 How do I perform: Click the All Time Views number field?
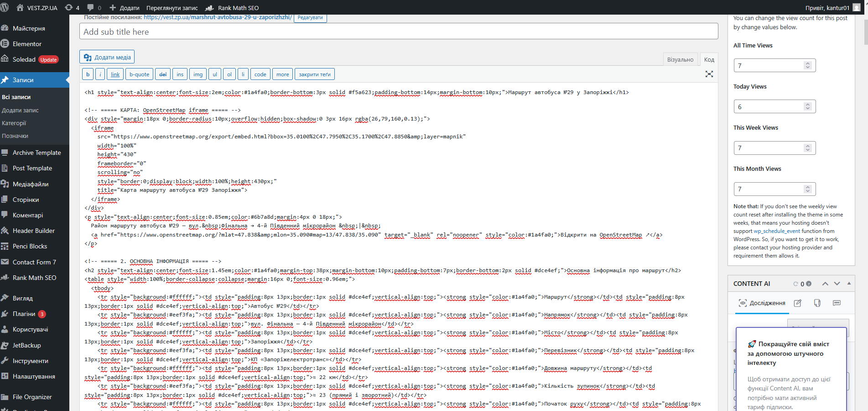click(774, 65)
